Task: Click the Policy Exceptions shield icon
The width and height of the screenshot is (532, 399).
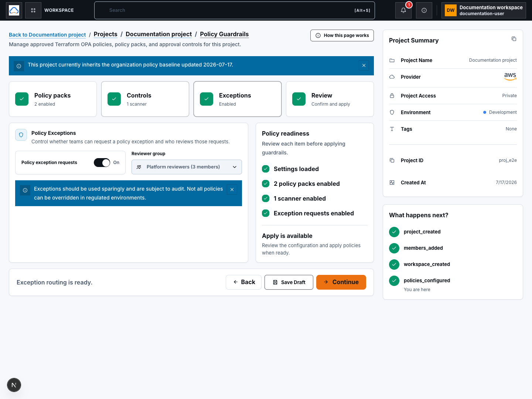Action: 21,135
